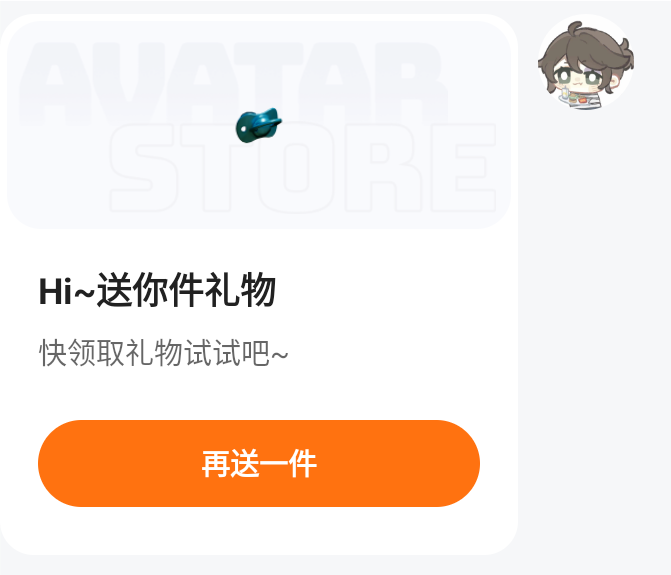Open the sender's chibi avatar profile
Screen dimensions: 671x575
pyautogui.click(x=586, y=63)
